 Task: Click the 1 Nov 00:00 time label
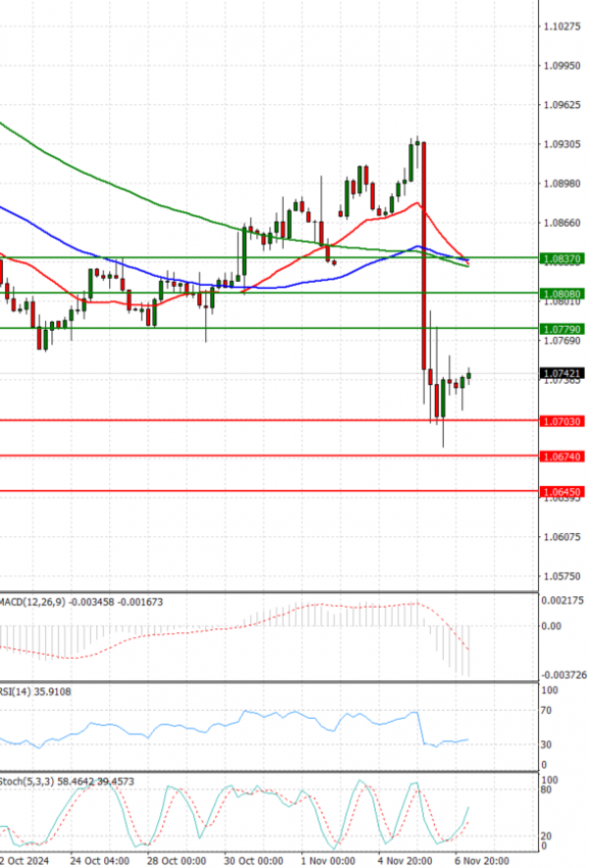click(x=328, y=861)
